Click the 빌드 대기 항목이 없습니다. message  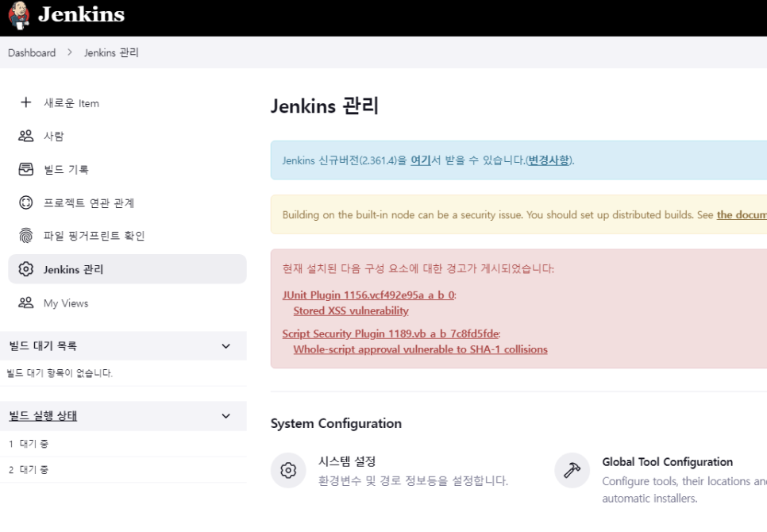(x=60, y=373)
